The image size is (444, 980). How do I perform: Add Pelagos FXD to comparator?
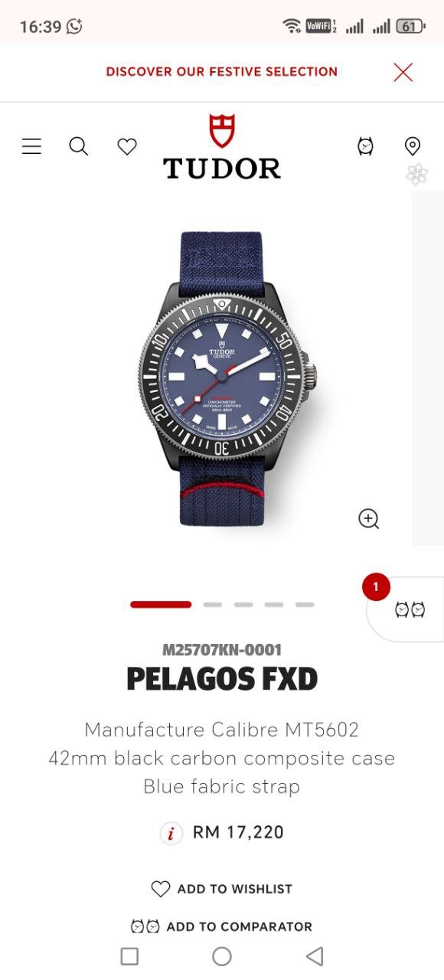[222, 926]
